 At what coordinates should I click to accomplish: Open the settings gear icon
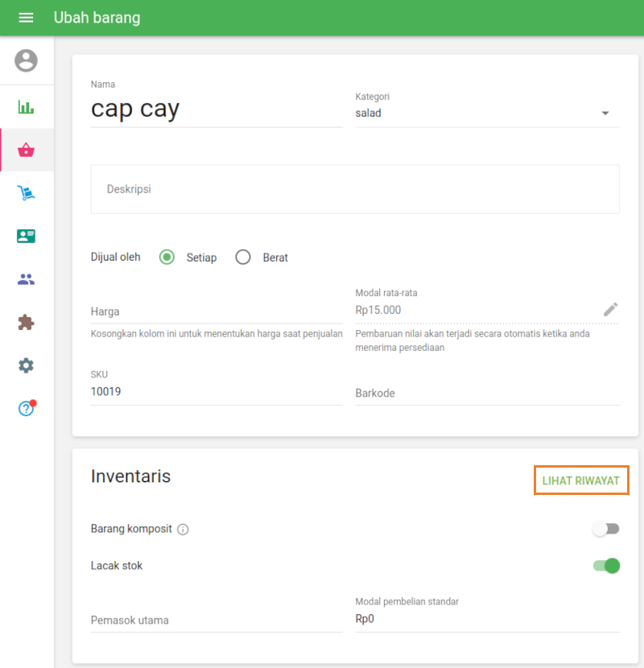[x=27, y=365]
